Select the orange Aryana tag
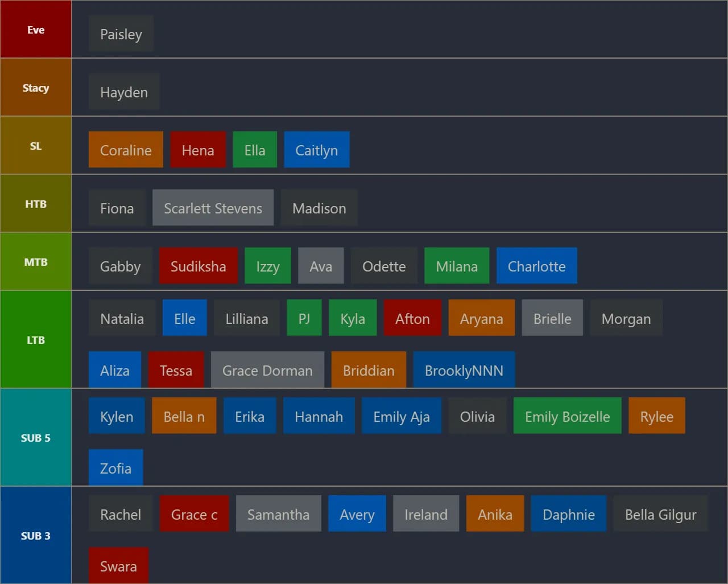This screenshot has height=584, width=728. tap(481, 319)
